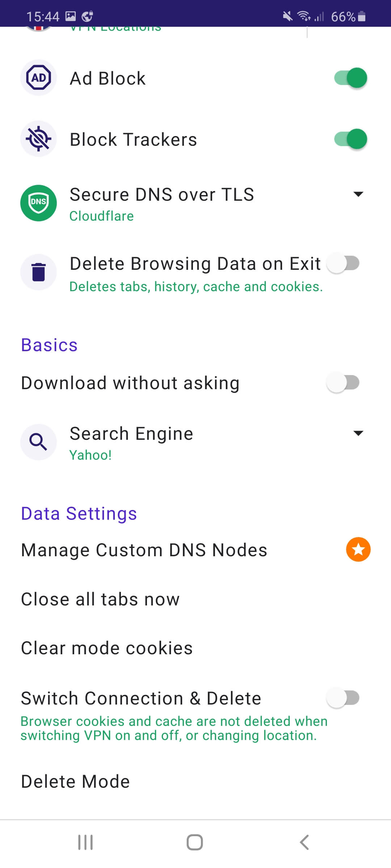Open the Search Engine dropdown arrow
The width and height of the screenshot is (391, 868).
click(358, 433)
